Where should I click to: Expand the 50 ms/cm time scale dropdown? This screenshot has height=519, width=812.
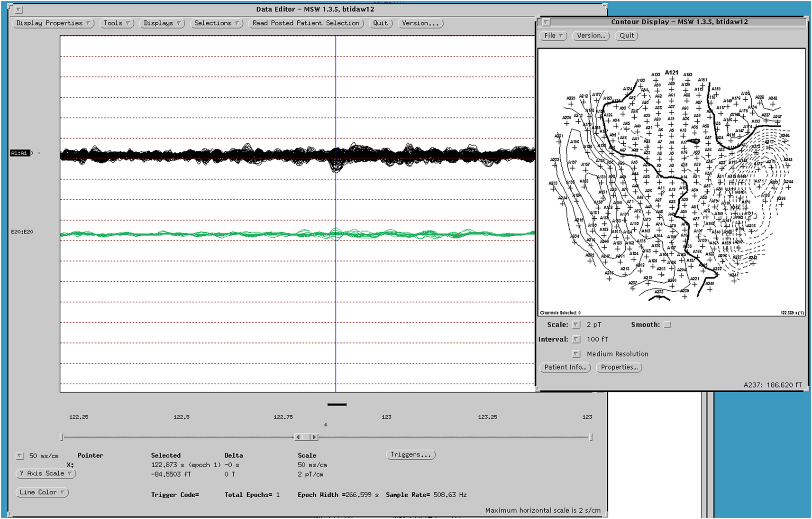pos(20,456)
